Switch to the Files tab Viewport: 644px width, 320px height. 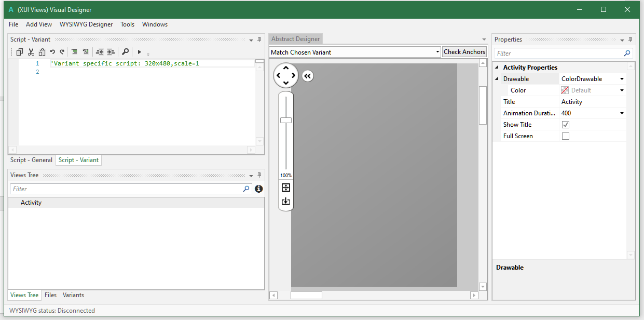pos(50,295)
